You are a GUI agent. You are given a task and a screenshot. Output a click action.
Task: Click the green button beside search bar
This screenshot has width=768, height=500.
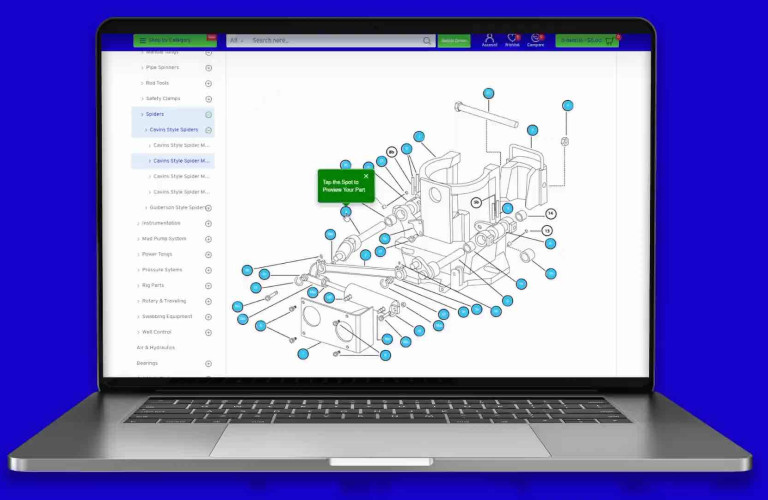tap(454, 41)
